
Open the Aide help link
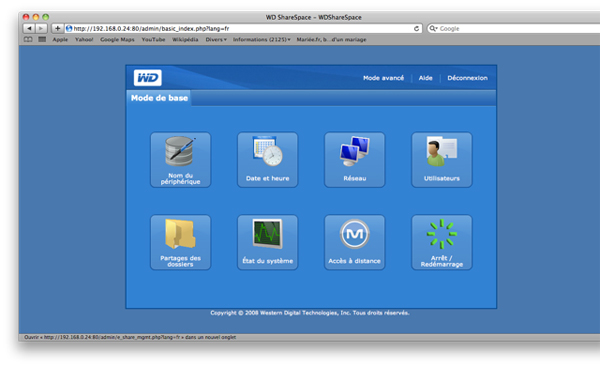[426, 78]
